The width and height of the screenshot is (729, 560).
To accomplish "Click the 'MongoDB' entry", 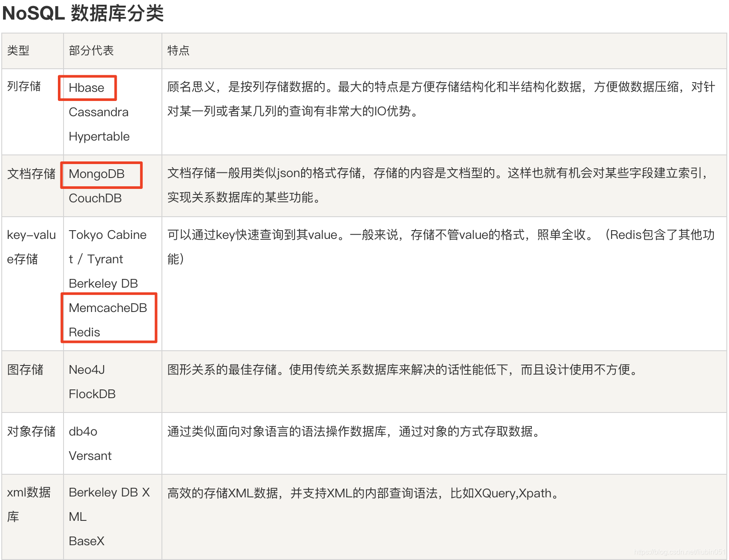I will (x=97, y=174).
